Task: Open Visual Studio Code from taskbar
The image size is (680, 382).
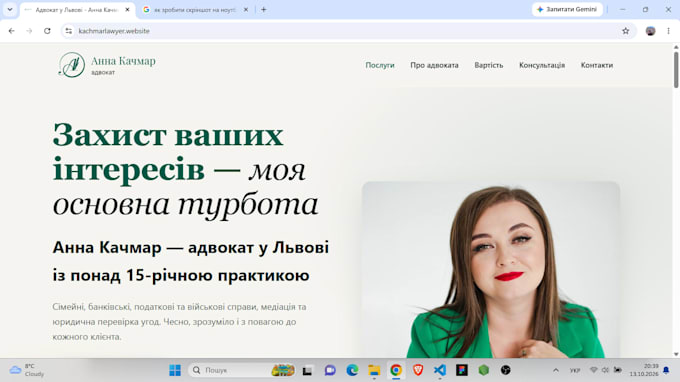Action: pyautogui.click(x=440, y=370)
